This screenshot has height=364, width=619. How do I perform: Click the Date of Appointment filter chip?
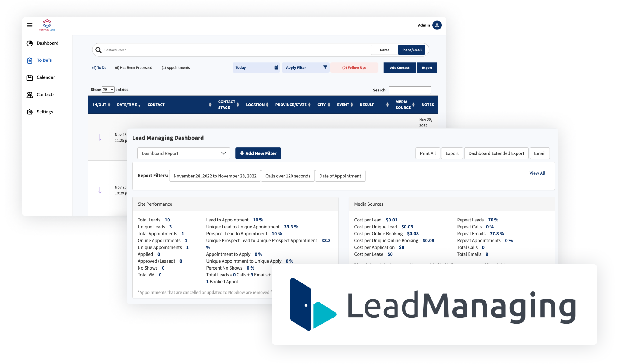coord(340,176)
